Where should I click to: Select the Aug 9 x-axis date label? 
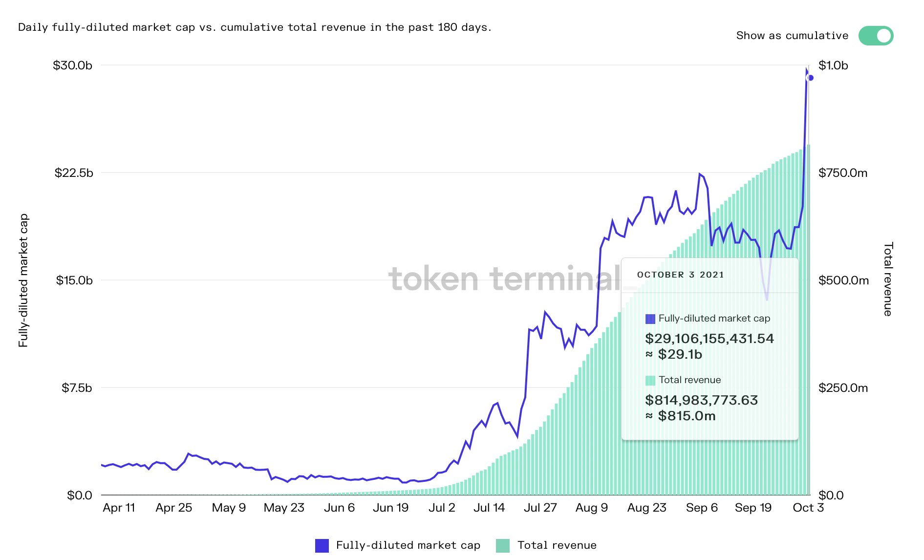(591, 508)
